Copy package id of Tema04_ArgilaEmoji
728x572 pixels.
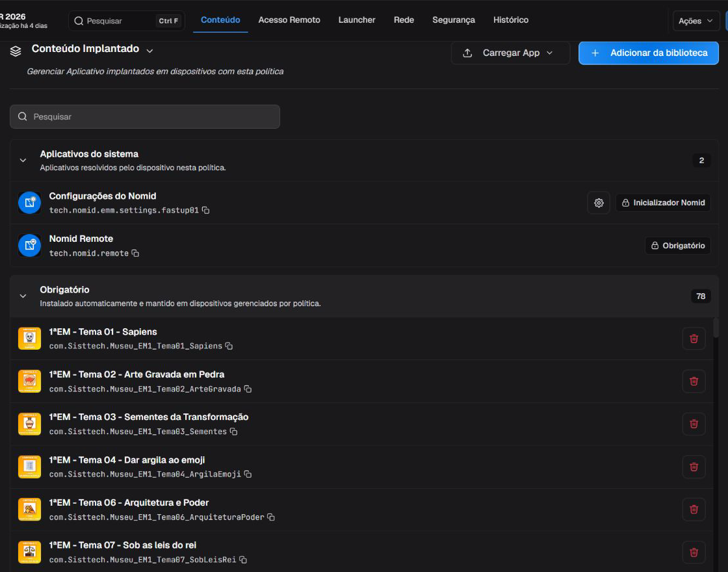248,474
